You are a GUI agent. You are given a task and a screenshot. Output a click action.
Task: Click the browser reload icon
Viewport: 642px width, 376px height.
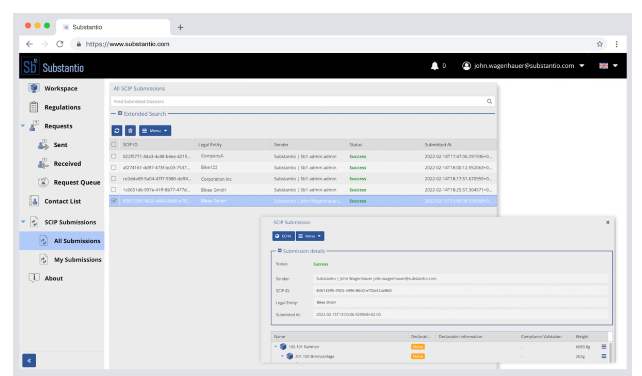tap(60, 44)
